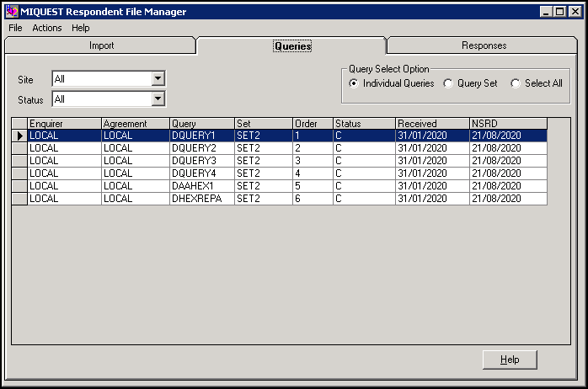Open the Actions menu
Viewport: 588px width, 389px height.
(x=47, y=28)
